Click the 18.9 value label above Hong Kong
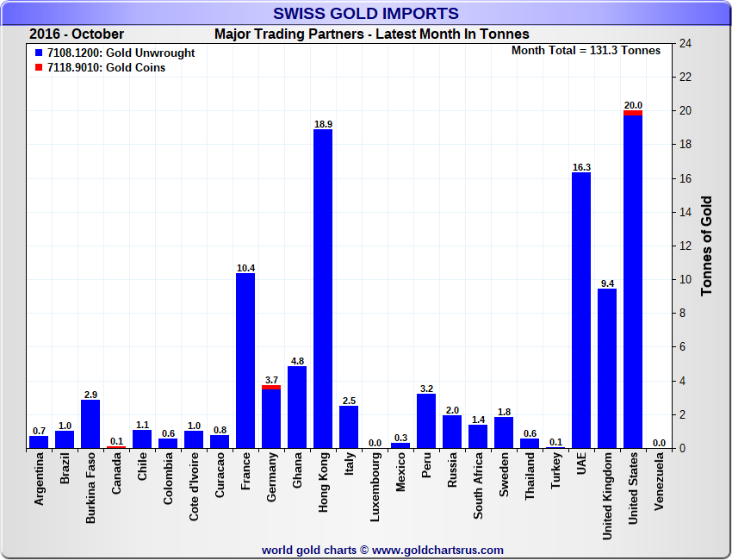The image size is (732, 560). click(323, 124)
